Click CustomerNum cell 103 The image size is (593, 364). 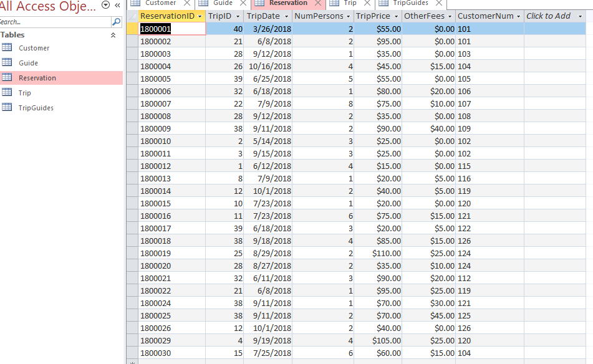pos(489,54)
